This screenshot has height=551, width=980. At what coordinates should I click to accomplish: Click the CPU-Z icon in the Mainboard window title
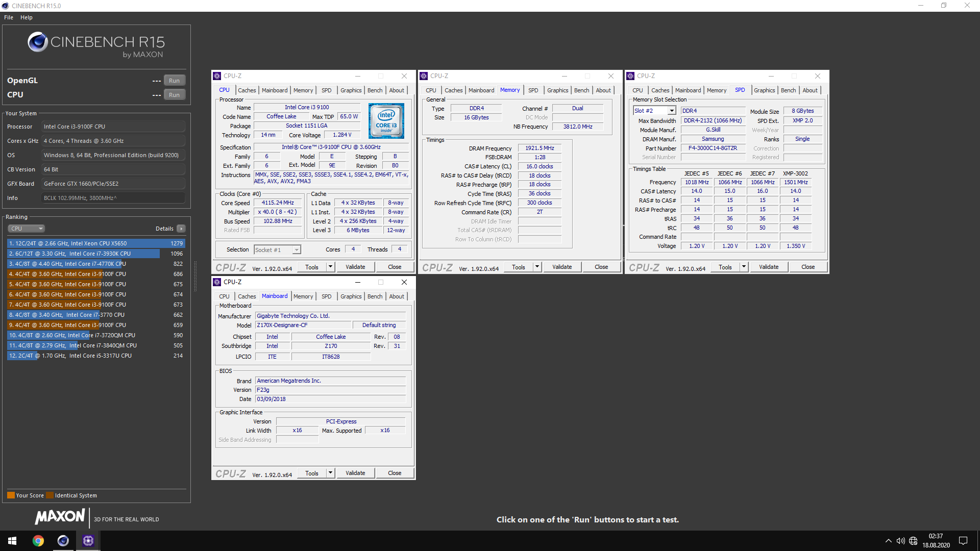pos(217,282)
